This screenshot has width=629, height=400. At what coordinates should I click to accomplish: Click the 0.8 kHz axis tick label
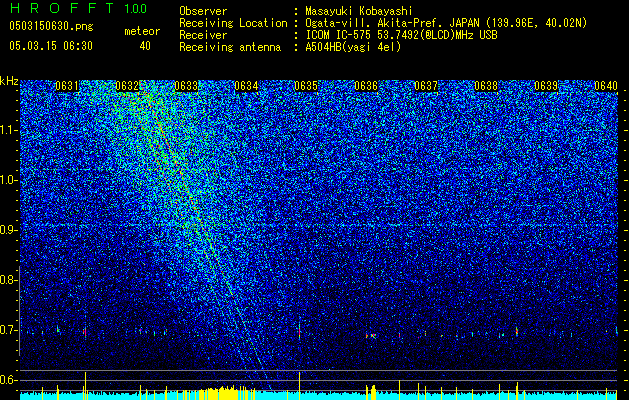[7, 280]
